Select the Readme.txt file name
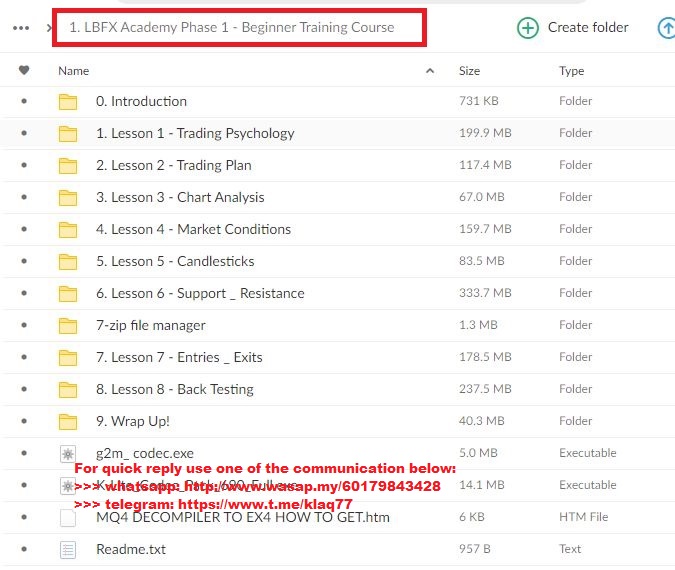Viewport: 675px width, 570px height. [x=131, y=549]
